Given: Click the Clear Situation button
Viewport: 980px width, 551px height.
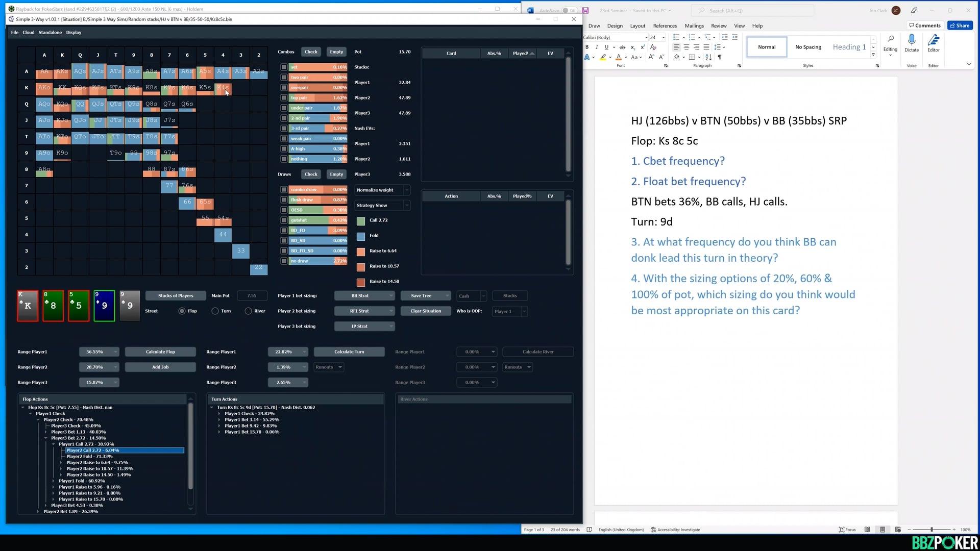Looking at the screenshot, I should tap(426, 311).
